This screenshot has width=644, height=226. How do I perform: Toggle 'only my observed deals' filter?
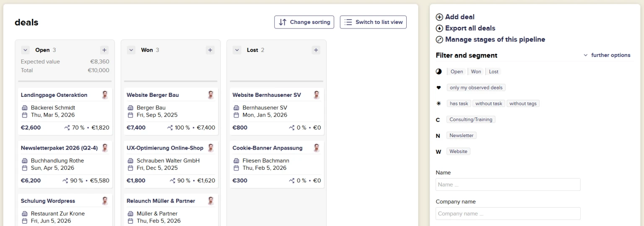click(476, 88)
